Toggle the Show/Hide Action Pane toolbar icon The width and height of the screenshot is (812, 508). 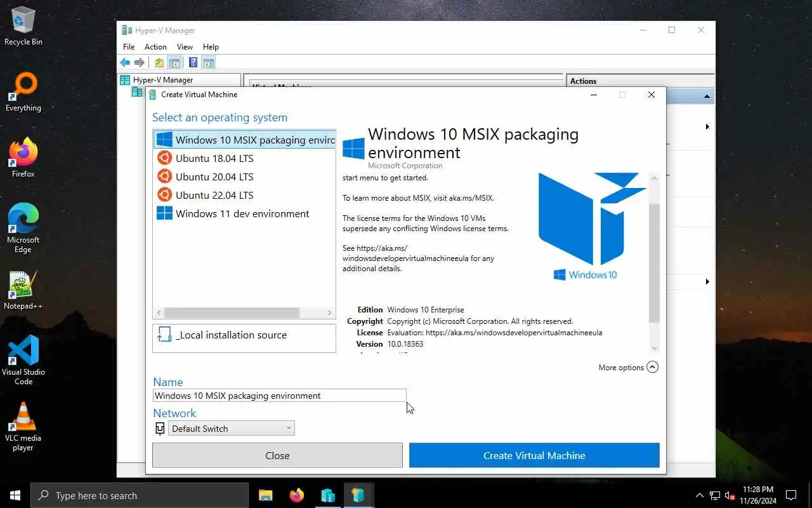click(x=208, y=62)
